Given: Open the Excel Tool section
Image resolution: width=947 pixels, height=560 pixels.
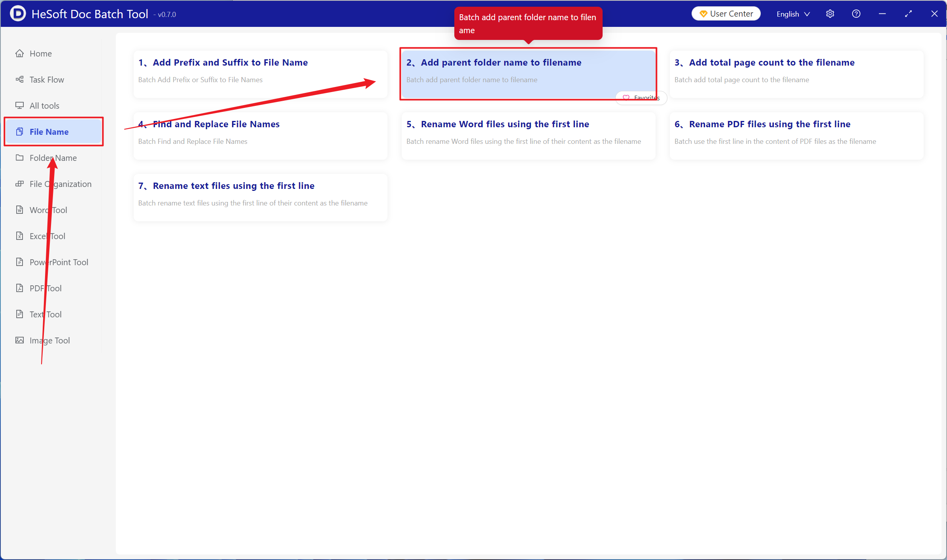Looking at the screenshot, I should (47, 236).
